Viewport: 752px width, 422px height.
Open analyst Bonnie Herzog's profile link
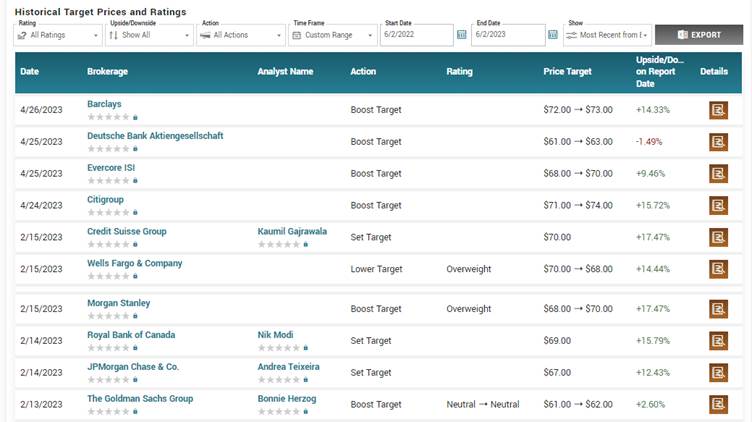(287, 399)
